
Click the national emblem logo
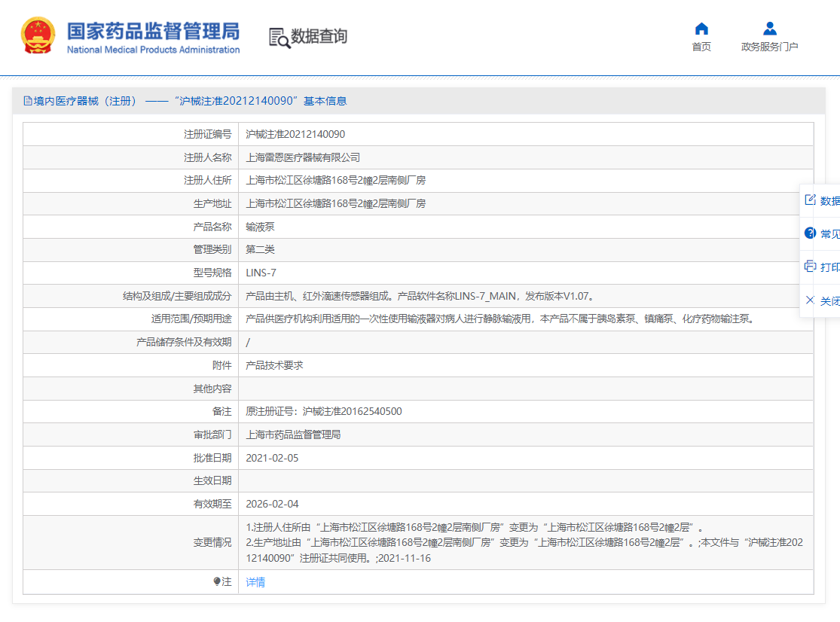click(38, 35)
